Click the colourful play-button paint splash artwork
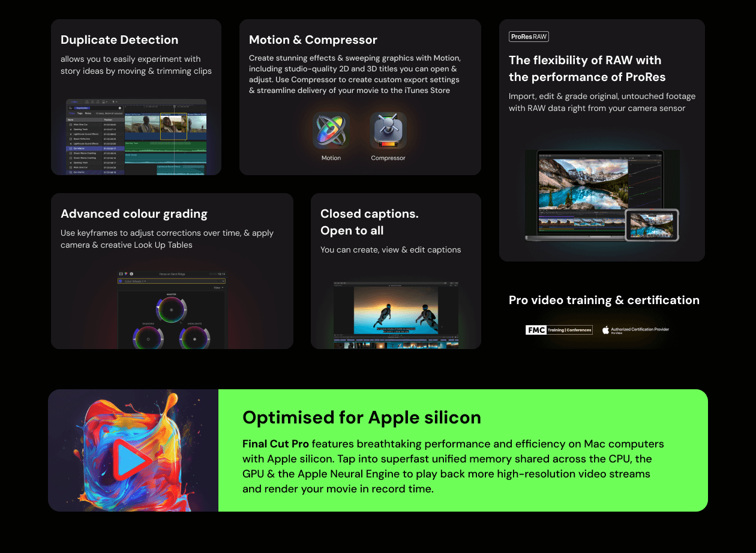This screenshot has width=756, height=553. (133, 450)
